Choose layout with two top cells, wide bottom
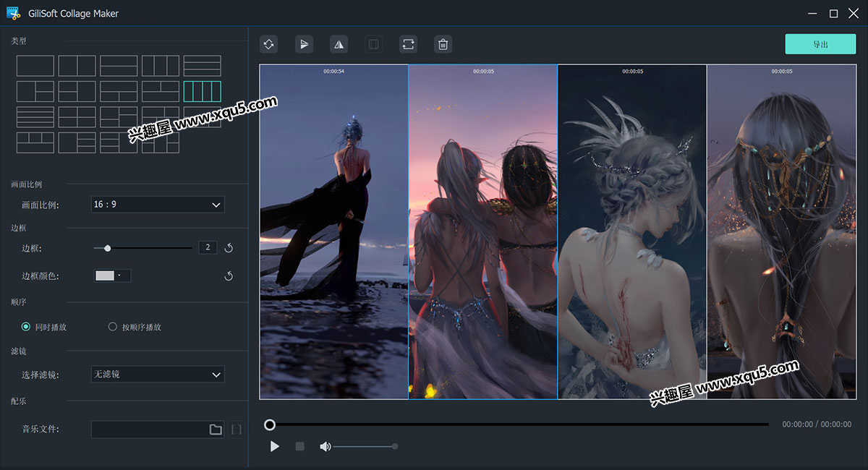 [161, 91]
